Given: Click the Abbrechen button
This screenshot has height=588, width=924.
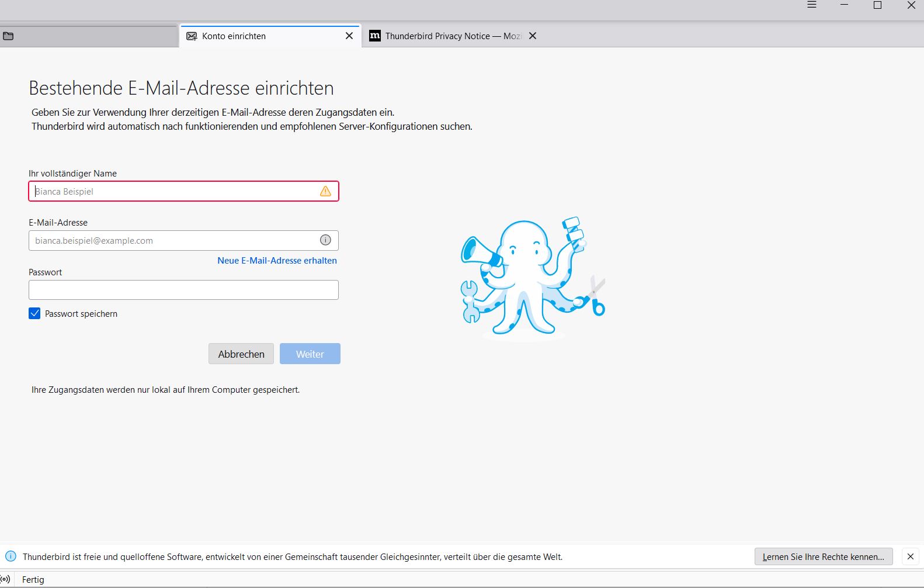Looking at the screenshot, I should pyautogui.click(x=241, y=354).
